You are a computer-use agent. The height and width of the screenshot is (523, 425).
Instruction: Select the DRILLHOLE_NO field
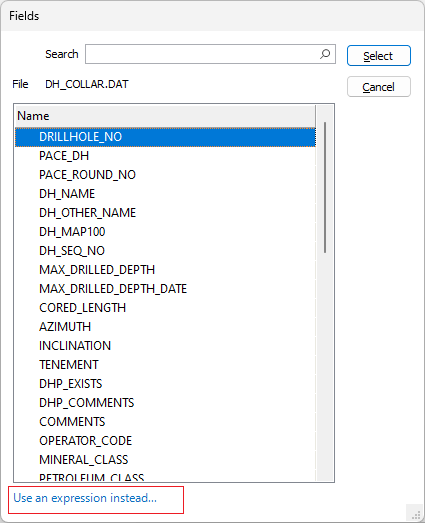[x=165, y=137]
